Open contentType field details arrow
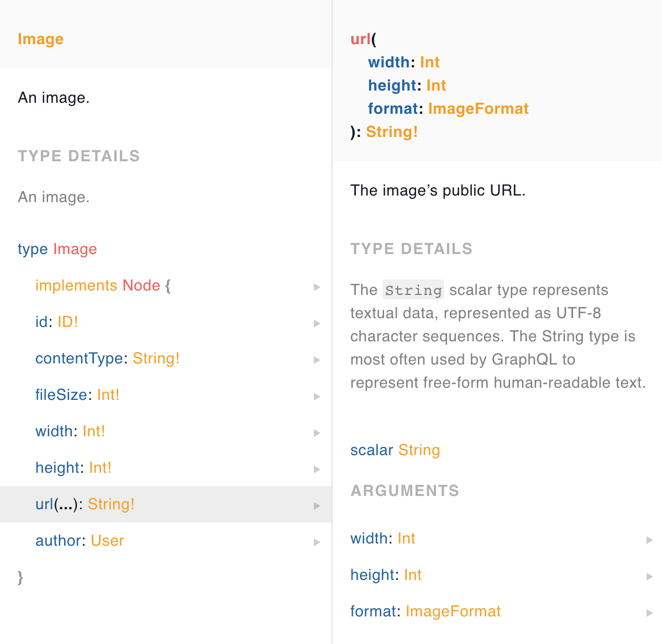The image size is (662, 644). (317, 360)
